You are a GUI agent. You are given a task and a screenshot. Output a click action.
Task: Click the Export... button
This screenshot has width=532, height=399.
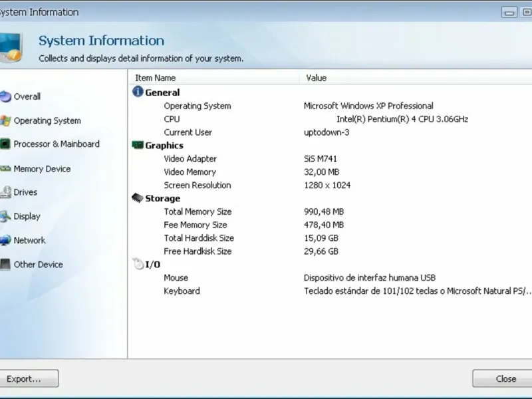(x=29, y=378)
